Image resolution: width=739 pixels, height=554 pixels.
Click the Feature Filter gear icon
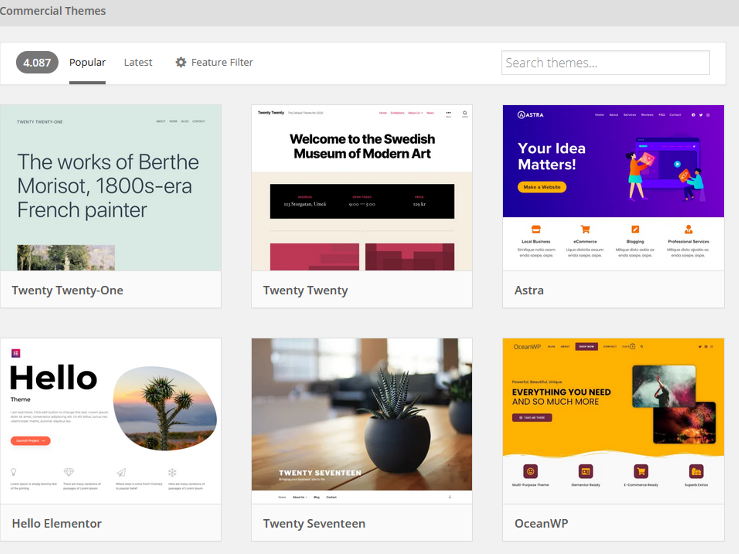tap(181, 62)
